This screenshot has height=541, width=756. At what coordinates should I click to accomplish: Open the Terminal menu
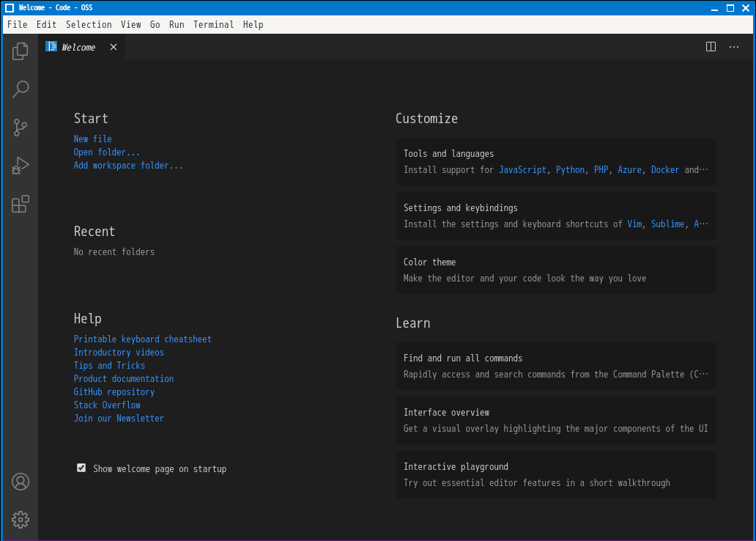tap(214, 25)
